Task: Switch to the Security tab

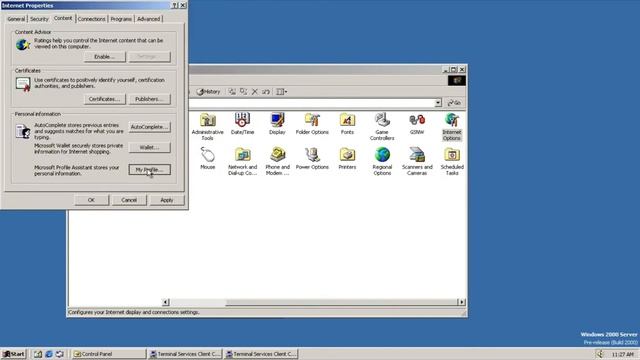Action: pos(39,19)
